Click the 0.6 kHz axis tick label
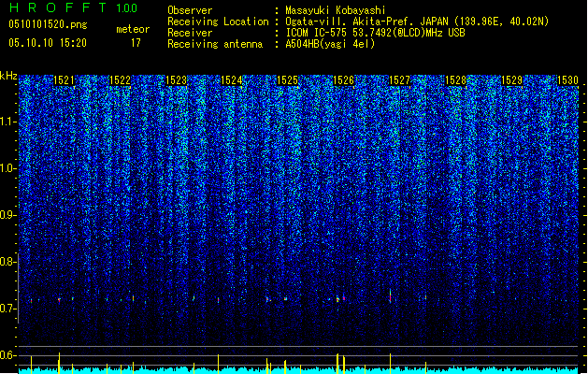The image size is (588, 374). click(8, 355)
